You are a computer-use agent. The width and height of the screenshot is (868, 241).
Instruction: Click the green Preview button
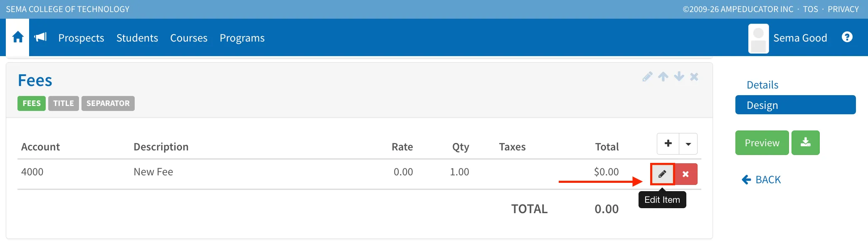pos(762,143)
